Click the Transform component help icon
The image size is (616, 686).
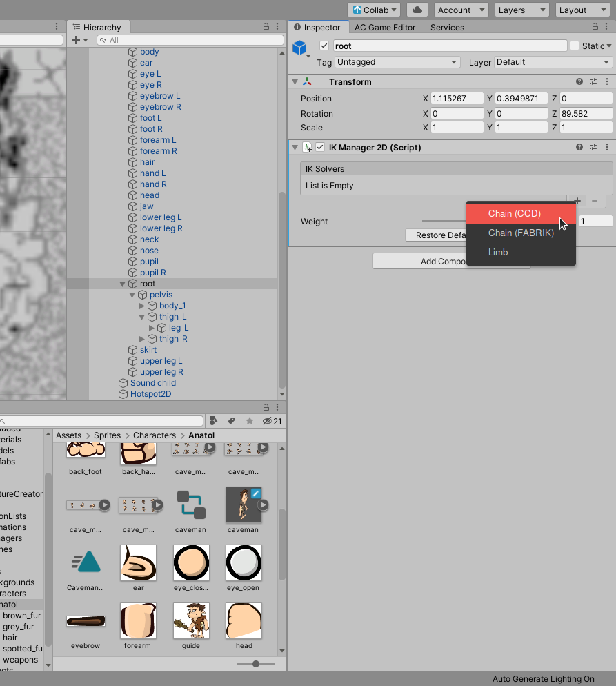[x=579, y=82]
